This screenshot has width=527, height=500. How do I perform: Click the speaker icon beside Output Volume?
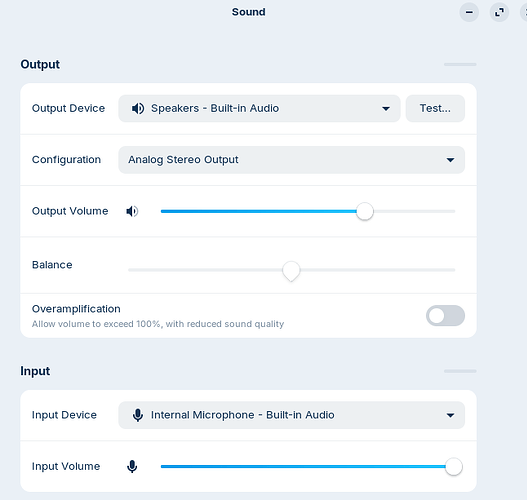132,211
